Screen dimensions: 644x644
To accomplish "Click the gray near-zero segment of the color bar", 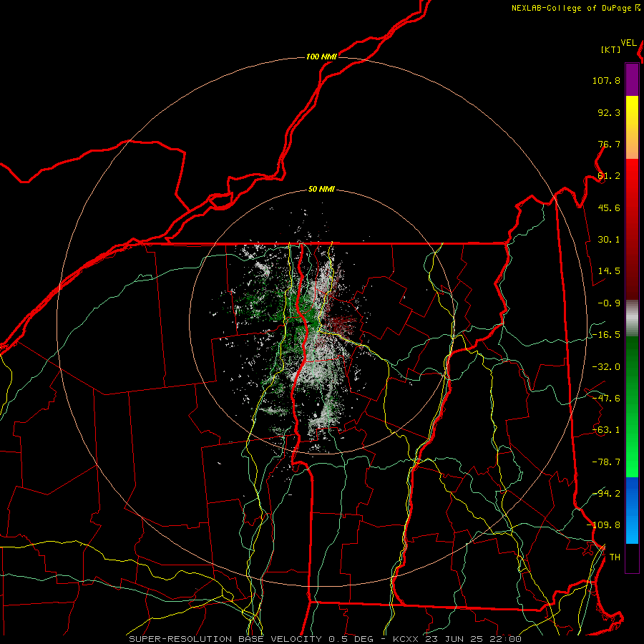I will tap(632, 318).
